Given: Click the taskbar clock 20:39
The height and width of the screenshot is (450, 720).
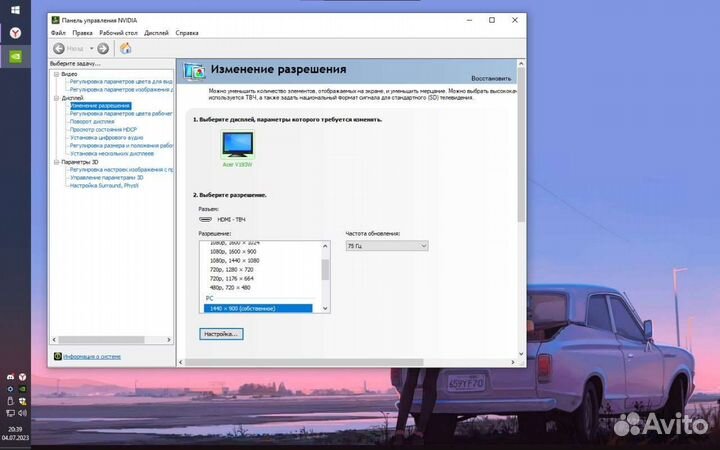Looking at the screenshot, I should click(15, 429).
